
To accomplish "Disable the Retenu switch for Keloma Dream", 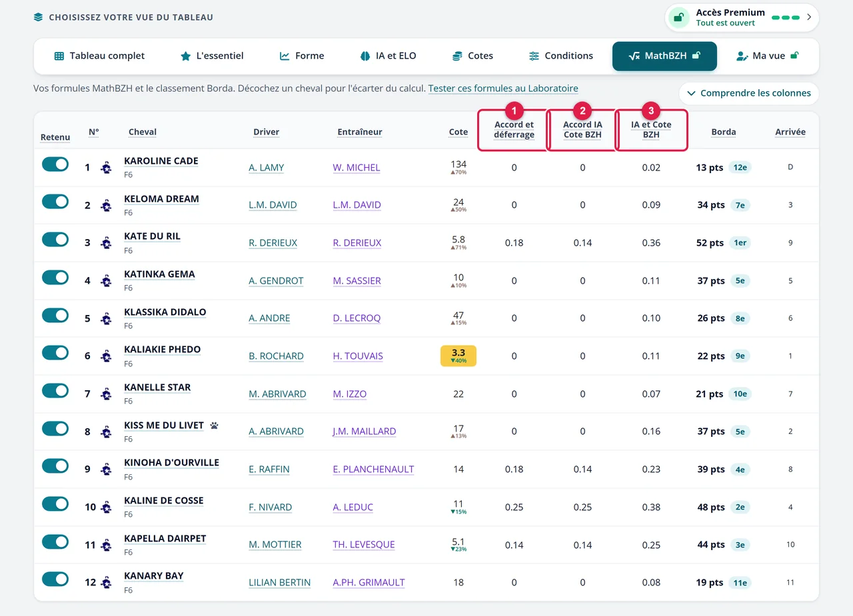I will tap(55, 202).
